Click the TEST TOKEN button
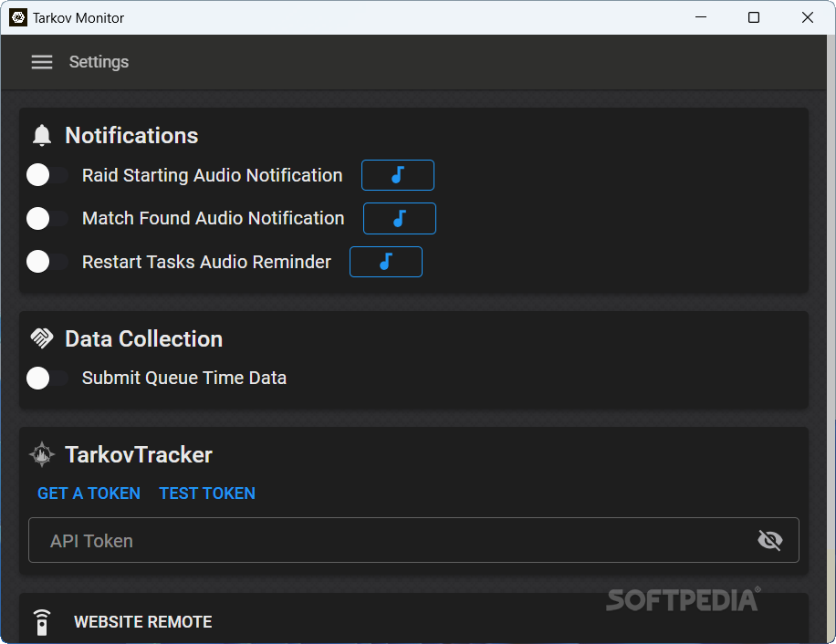 (x=207, y=493)
